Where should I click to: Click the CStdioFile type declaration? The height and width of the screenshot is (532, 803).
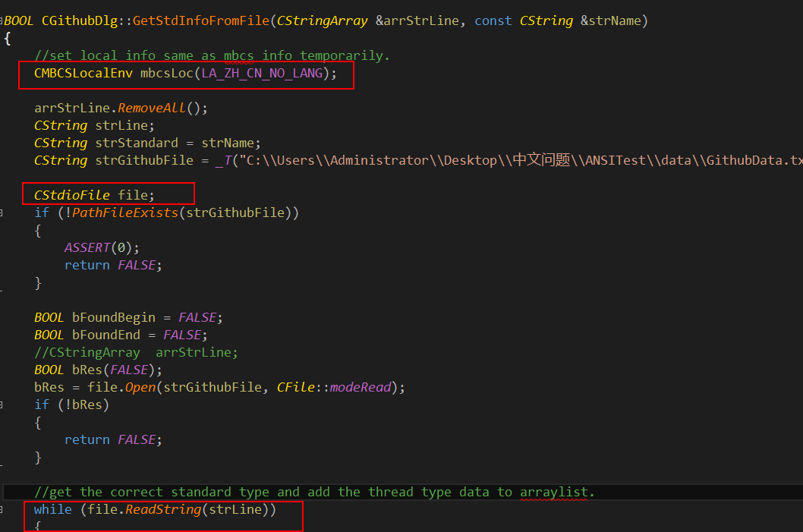pyautogui.click(x=72, y=195)
